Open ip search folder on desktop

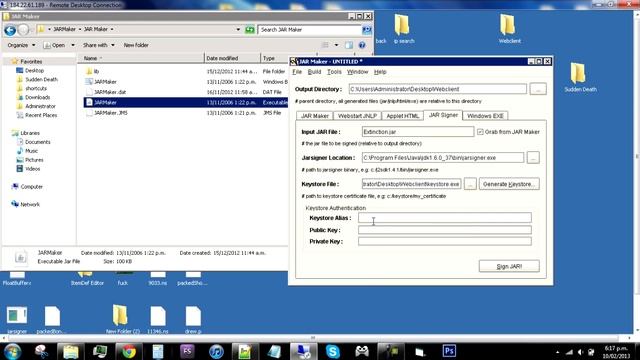coord(403,28)
